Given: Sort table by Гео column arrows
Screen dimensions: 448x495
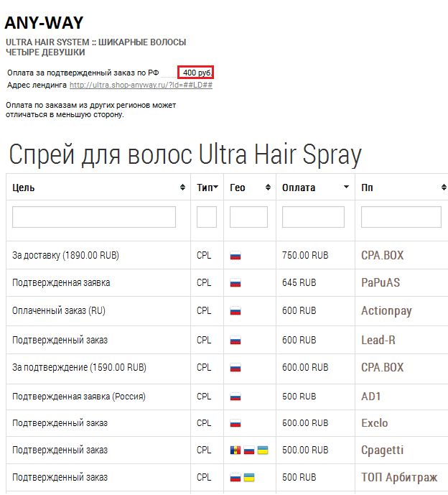Looking at the screenshot, I should (x=268, y=187).
